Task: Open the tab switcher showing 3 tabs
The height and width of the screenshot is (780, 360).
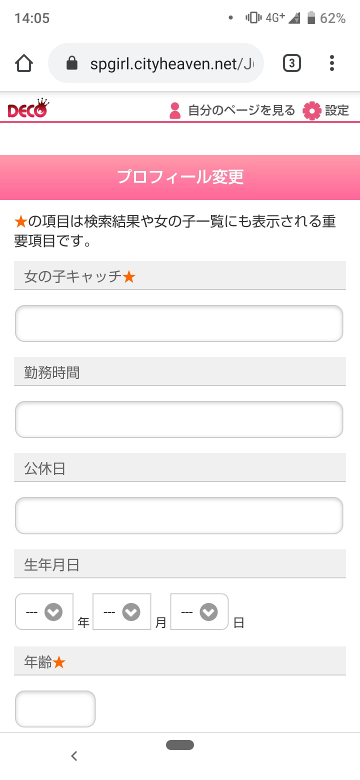Action: 292,63
